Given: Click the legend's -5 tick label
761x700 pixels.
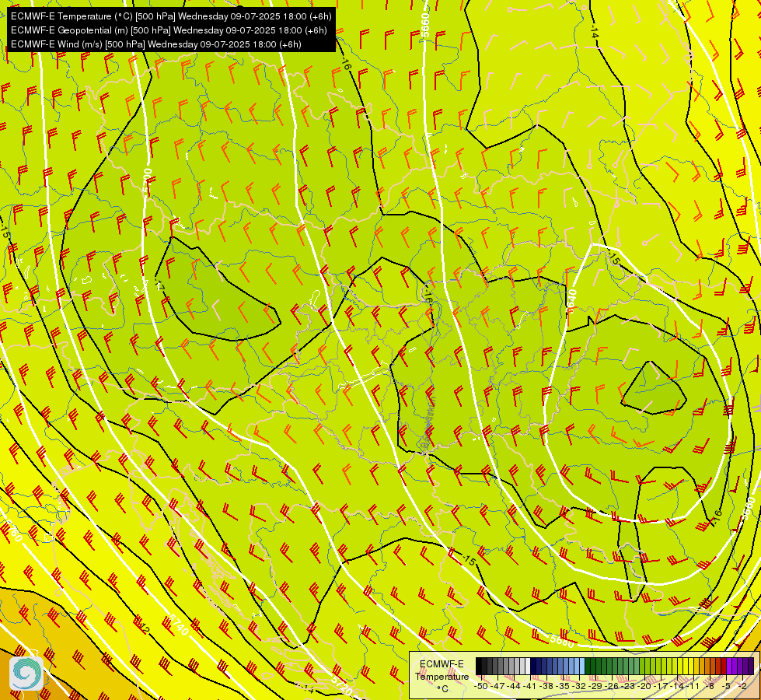Looking at the screenshot, I should [x=726, y=686].
